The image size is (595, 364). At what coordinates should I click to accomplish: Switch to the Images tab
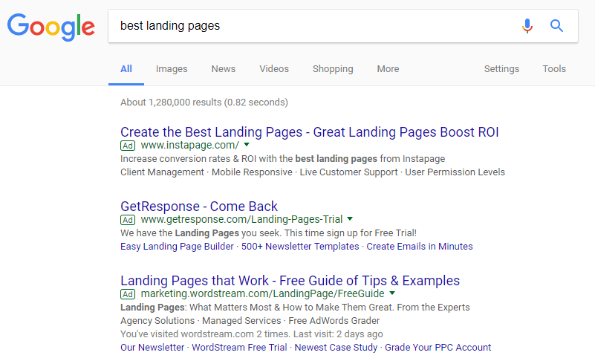tap(172, 68)
